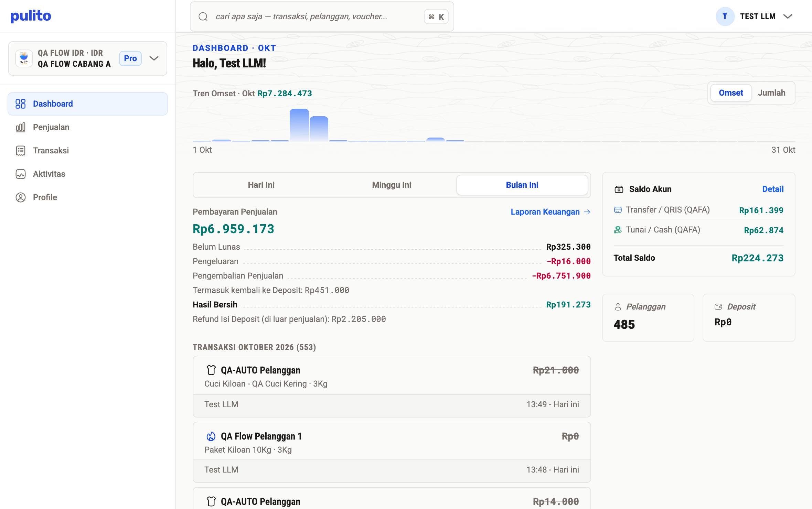Click the Penjualan bar chart icon
The image size is (812, 509).
point(21,127)
